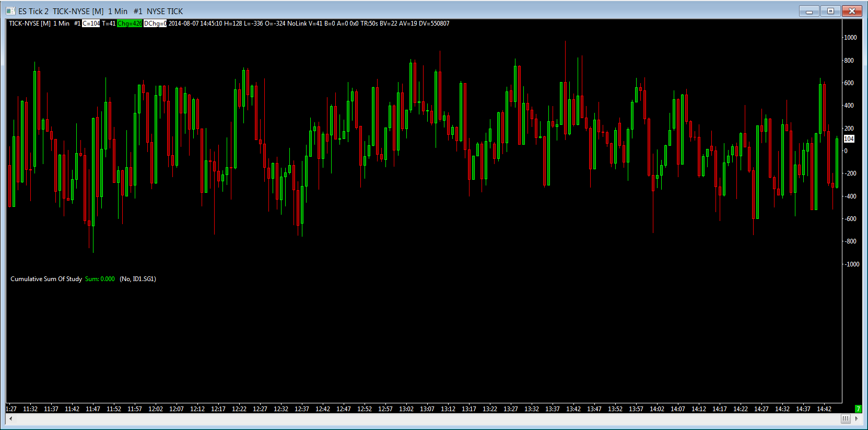
Task: Click the green Sum: 0.000 study value
Action: pos(100,279)
